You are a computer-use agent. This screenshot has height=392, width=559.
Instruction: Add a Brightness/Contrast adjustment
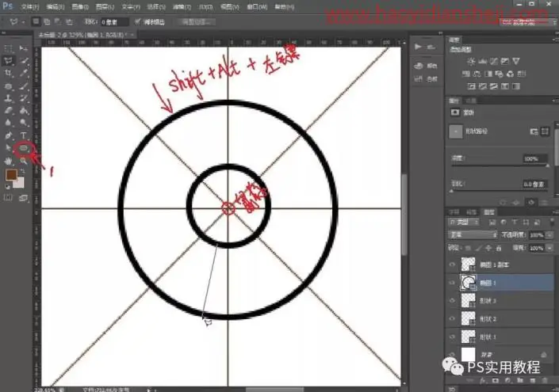click(x=471, y=62)
